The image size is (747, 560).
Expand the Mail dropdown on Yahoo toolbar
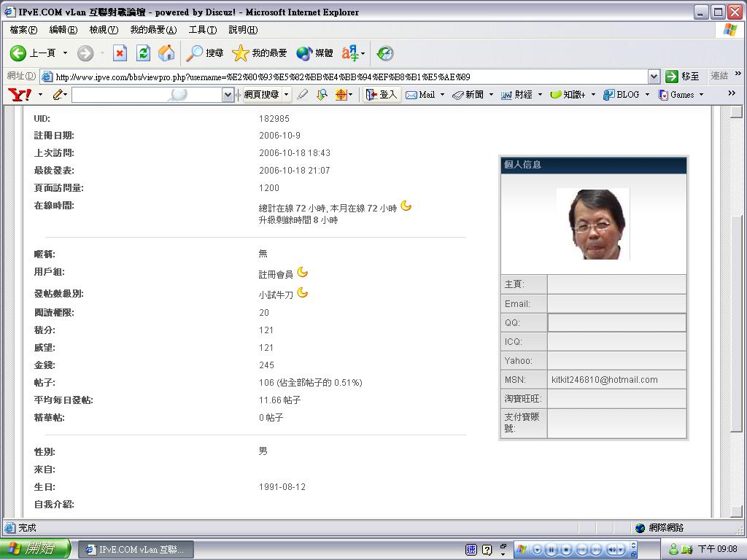coord(442,95)
